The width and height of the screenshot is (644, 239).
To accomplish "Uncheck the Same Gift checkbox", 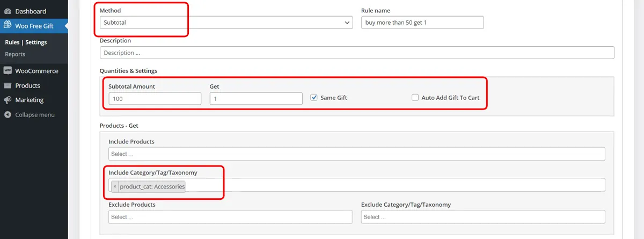I will point(314,98).
